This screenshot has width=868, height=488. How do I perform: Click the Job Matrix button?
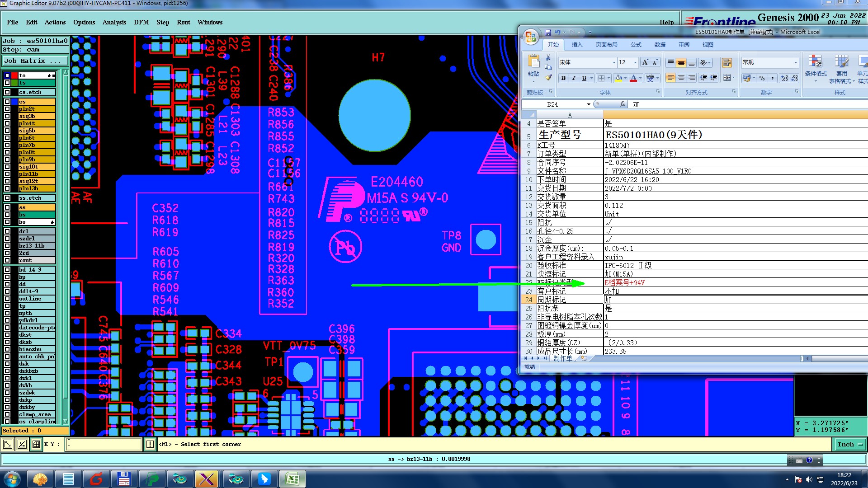pos(35,61)
